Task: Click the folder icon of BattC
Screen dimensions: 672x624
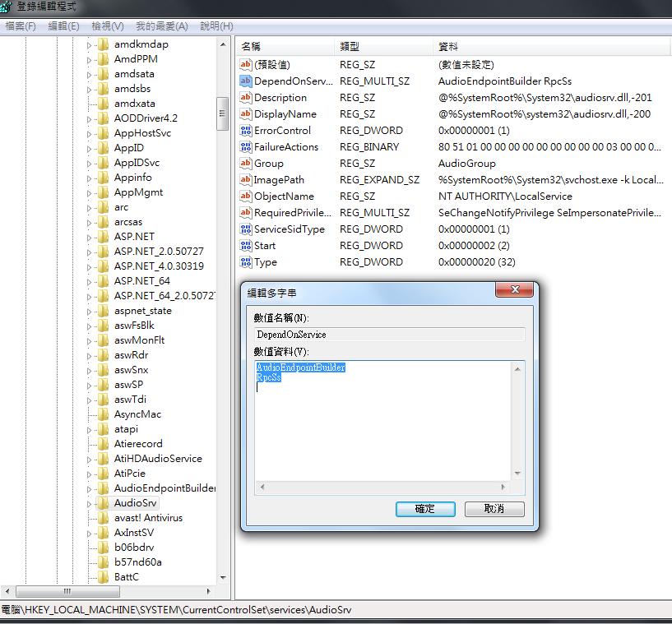Action: pyautogui.click(x=103, y=577)
